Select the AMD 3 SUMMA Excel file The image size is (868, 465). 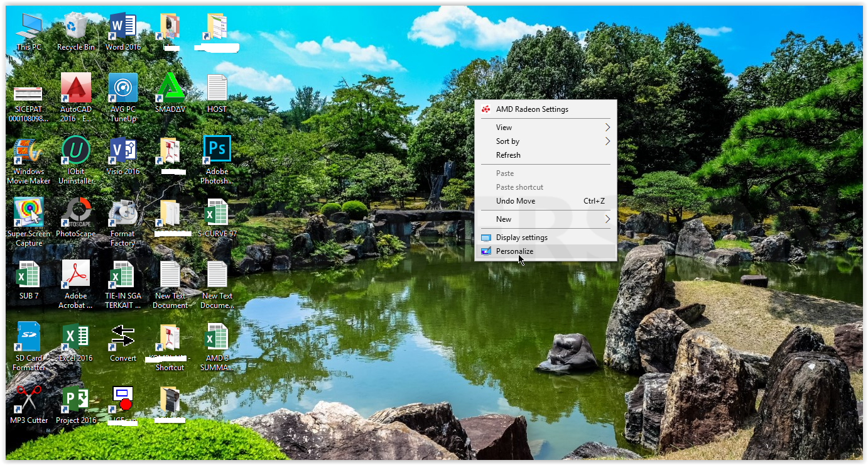(217, 346)
